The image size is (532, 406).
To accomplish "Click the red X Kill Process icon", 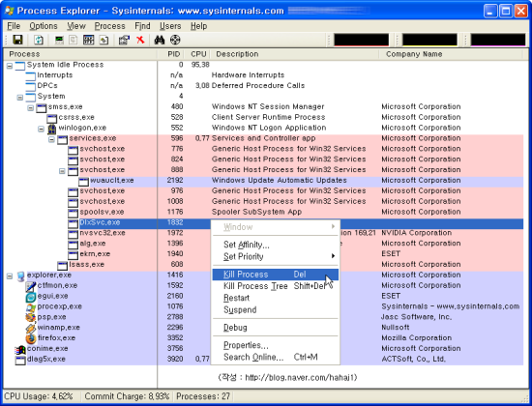I will click(140, 40).
